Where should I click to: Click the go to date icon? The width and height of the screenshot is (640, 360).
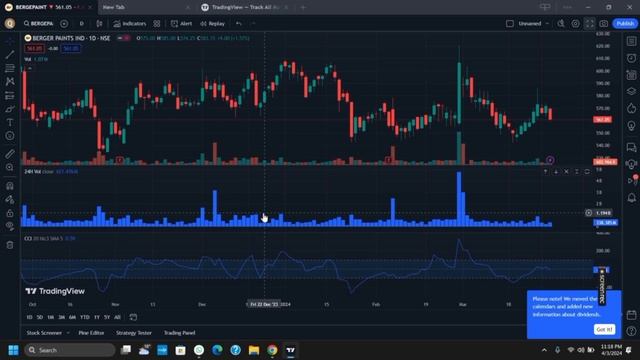(133, 317)
